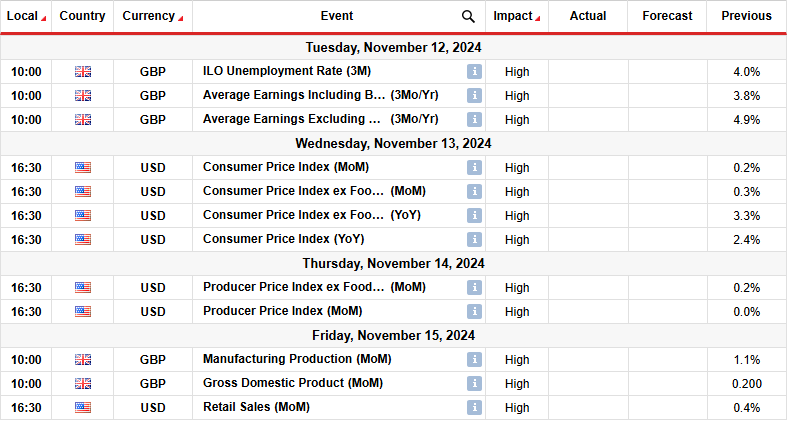
Task: Open info icon for Manufacturing Production
Action: tap(474, 360)
